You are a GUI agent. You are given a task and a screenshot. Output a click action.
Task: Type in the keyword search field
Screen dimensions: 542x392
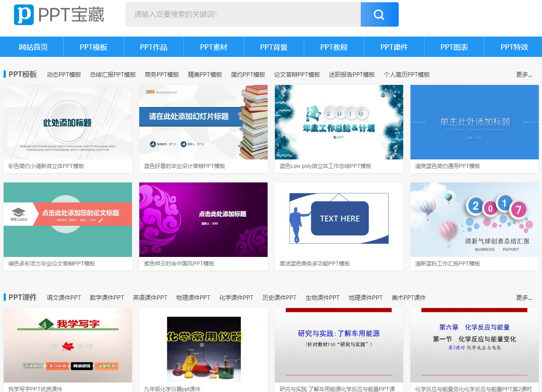click(243, 14)
